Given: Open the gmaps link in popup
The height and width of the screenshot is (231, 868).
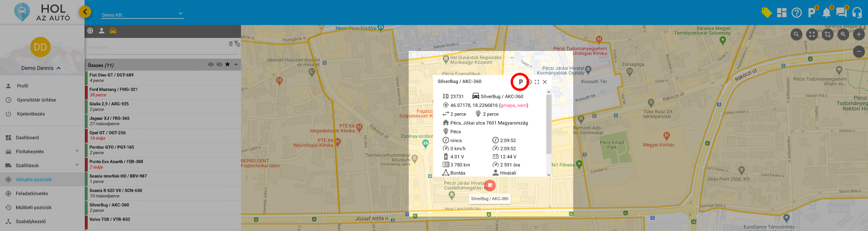Looking at the screenshot, I should pyautogui.click(x=508, y=106).
